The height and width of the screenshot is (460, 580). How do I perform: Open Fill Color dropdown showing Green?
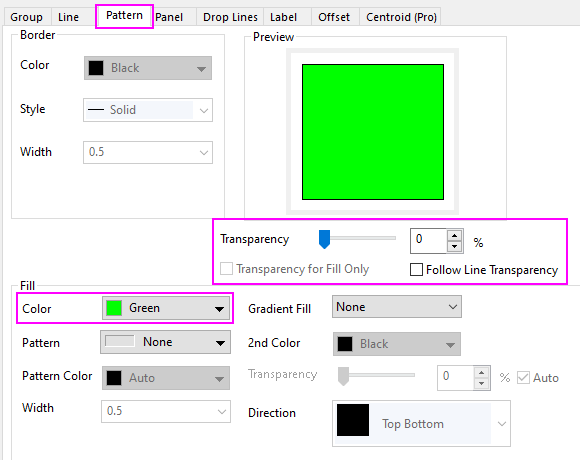coord(166,308)
